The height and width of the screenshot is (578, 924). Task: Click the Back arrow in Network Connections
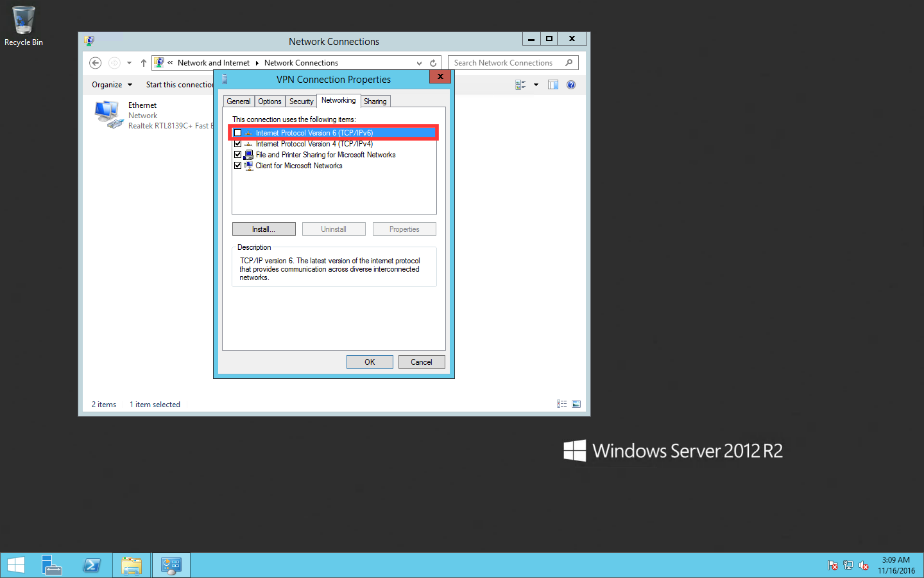pos(96,63)
